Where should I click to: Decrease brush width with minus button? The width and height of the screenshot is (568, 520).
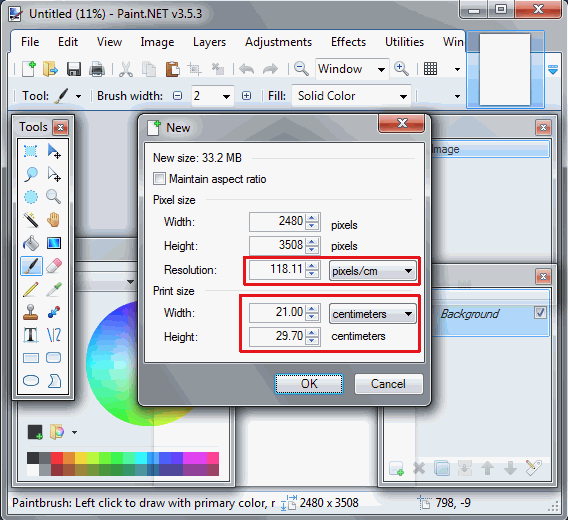click(x=178, y=96)
